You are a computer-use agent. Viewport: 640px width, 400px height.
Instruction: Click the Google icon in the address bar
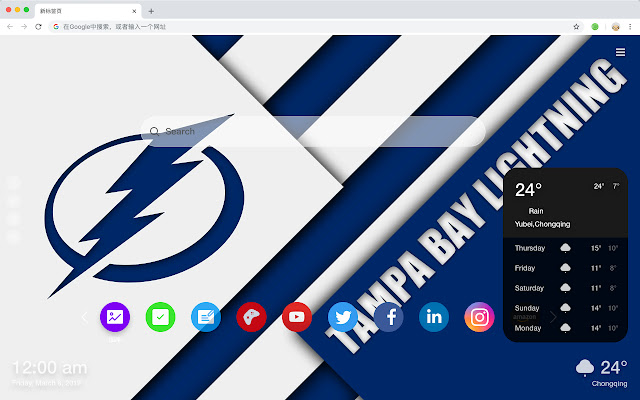56,27
